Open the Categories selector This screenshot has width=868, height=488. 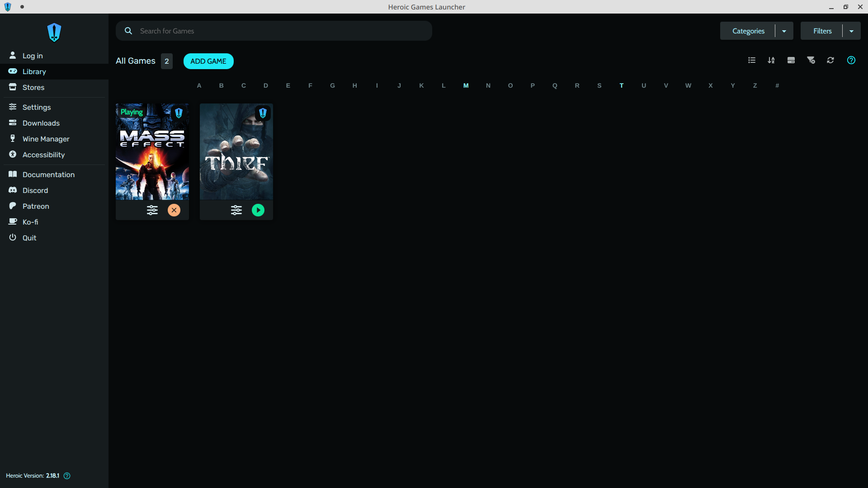pos(748,31)
